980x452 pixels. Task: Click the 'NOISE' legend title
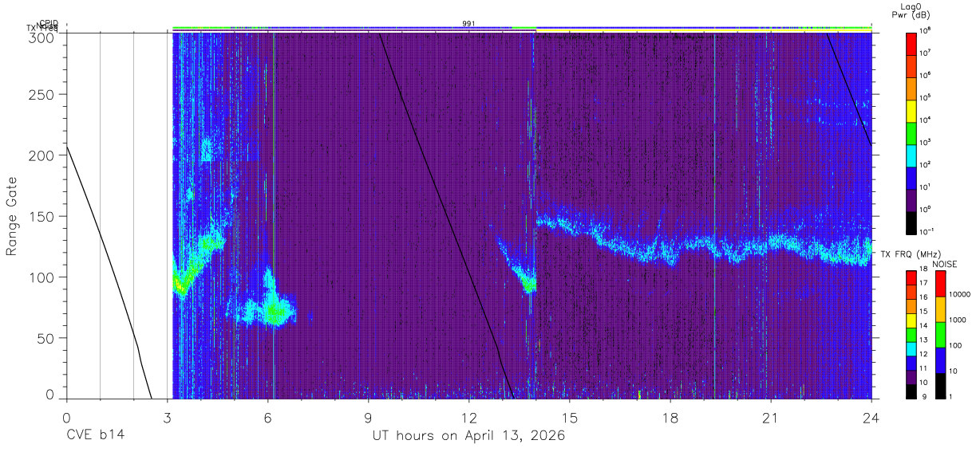tap(946, 264)
